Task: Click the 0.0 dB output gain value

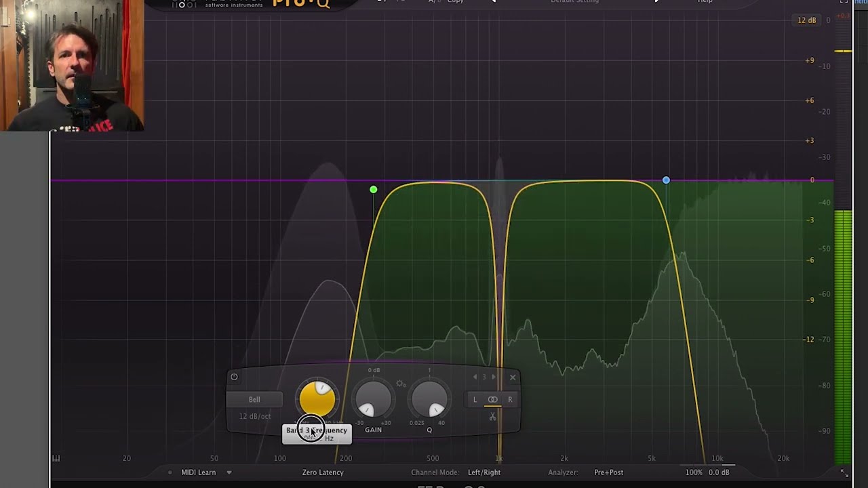Action: (719, 472)
